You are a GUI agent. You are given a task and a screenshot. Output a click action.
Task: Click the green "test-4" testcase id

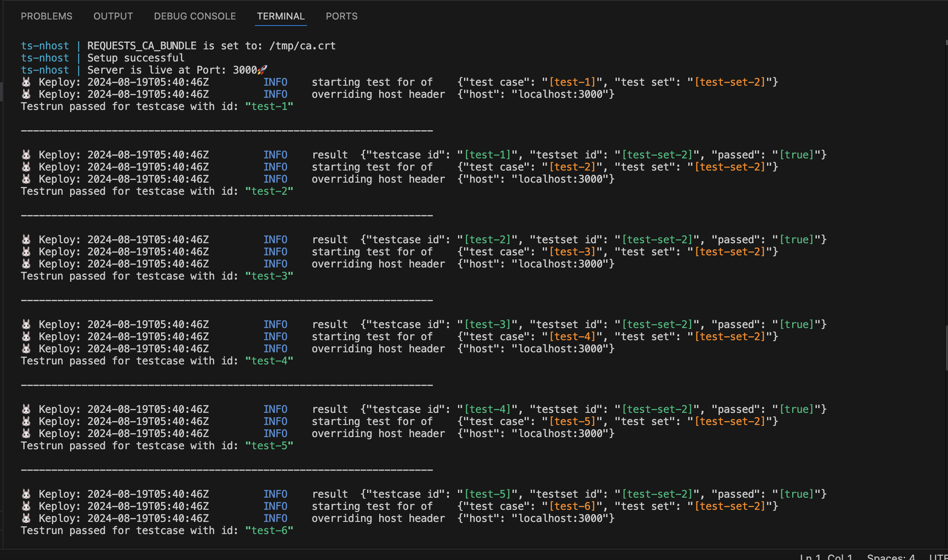[x=269, y=361]
